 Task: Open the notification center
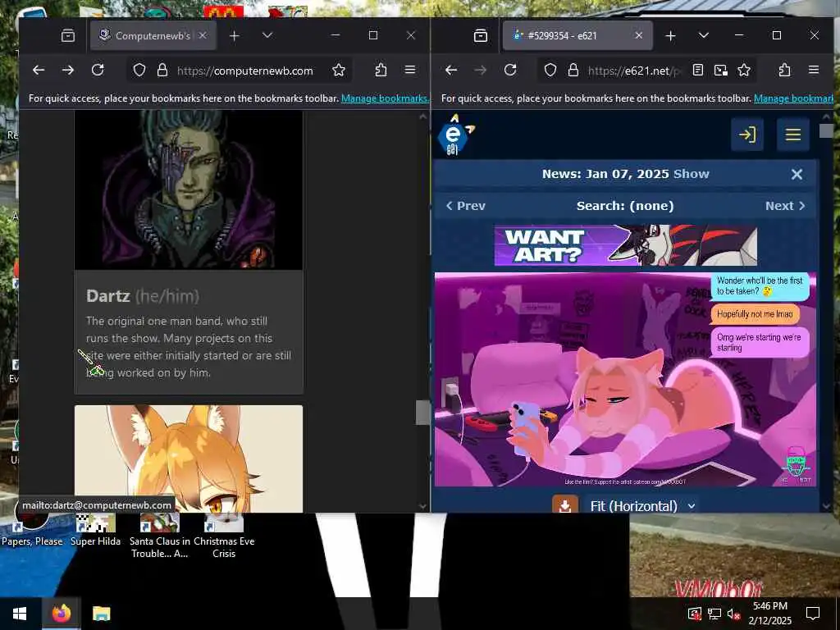813,614
